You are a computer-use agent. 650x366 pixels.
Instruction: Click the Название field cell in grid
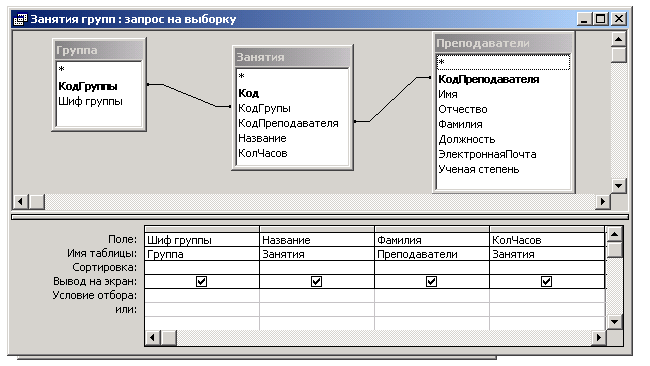[x=317, y=240]
